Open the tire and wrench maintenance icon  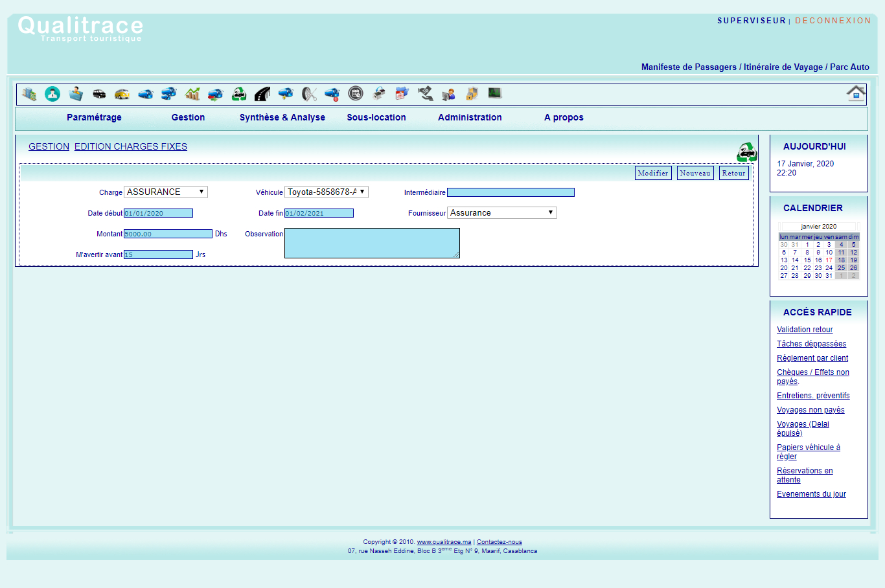[x=309, y=94]
